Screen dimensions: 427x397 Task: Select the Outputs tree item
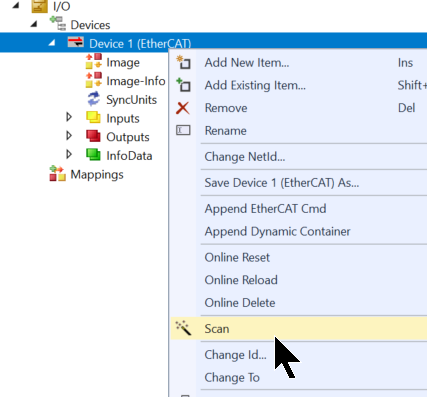pyautogui.click(x=128, y=137)
